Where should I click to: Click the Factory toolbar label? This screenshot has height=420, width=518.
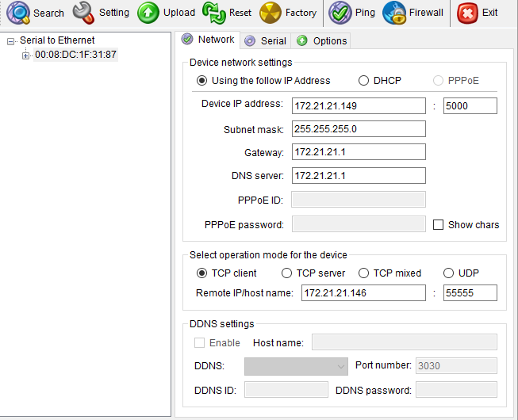coord(301,13)
